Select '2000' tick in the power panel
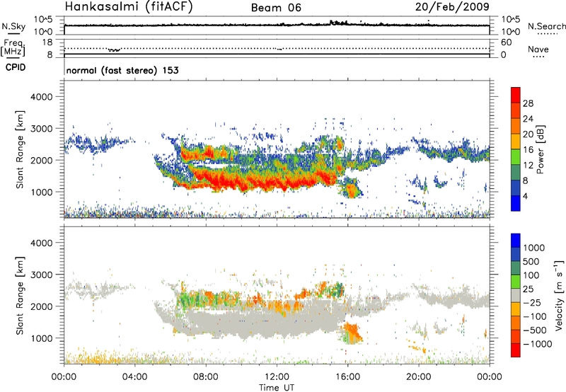The height and width of the screenshot is (392, 566). pyautogui.click(x=42, y=160)
